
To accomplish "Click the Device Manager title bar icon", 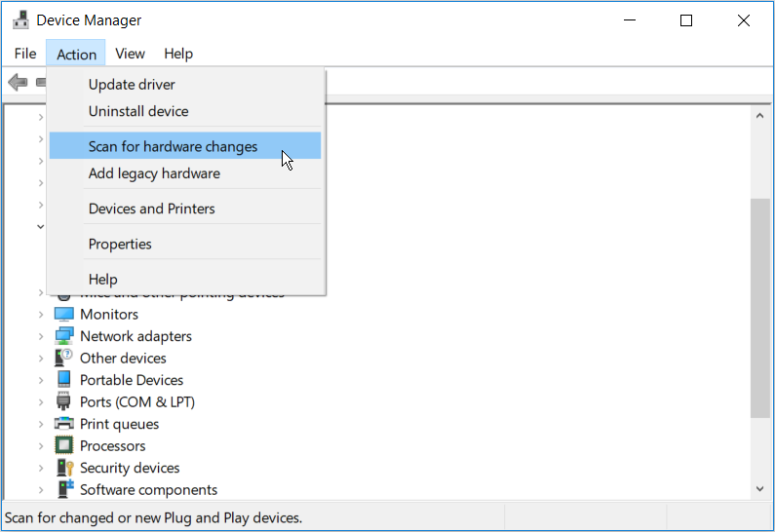I will [x=20, y=19].
